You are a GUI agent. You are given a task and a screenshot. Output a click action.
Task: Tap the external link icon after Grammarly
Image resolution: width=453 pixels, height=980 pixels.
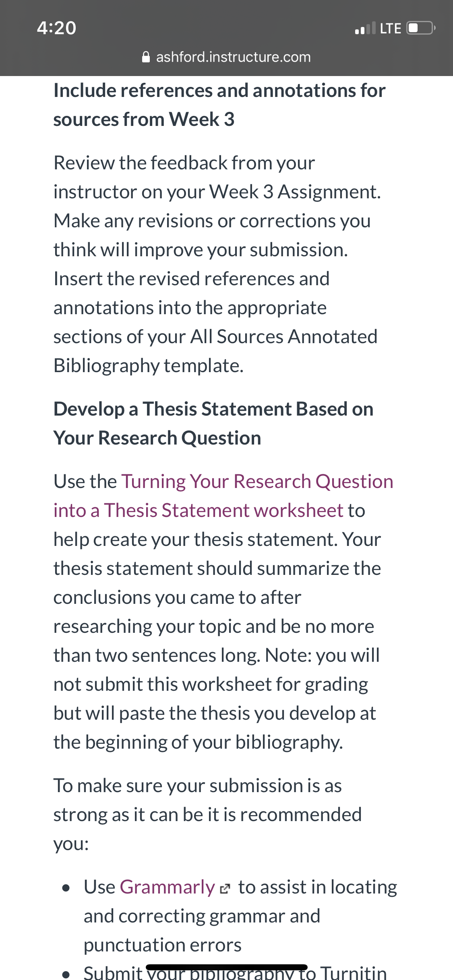(225, 889)
